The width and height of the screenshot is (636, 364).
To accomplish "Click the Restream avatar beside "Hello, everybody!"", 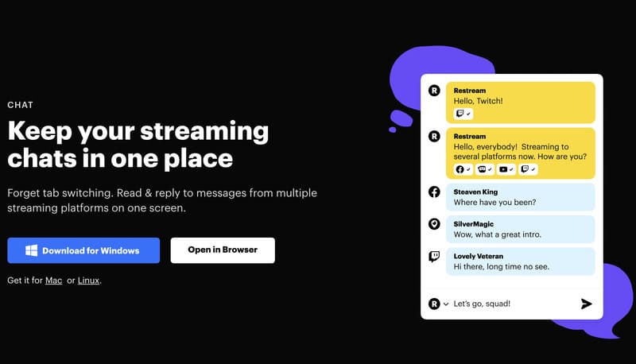I will [x=434, y=136].
